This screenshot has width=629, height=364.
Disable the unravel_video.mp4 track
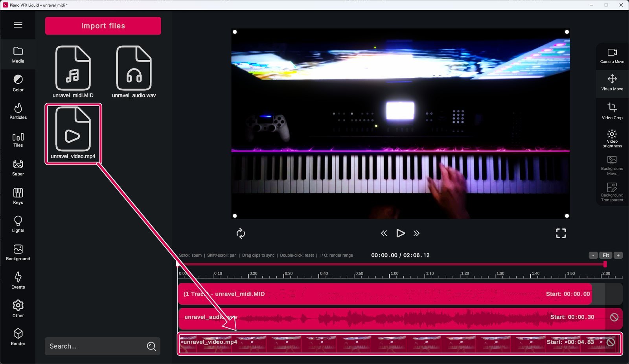click(x=611, y=342)
